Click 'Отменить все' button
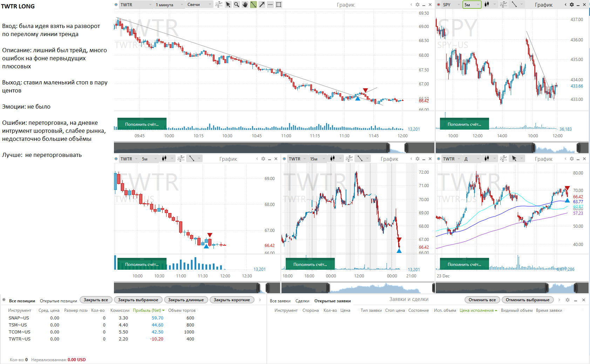This screenshot has width=590, height=364. click(x=482, y=300)
